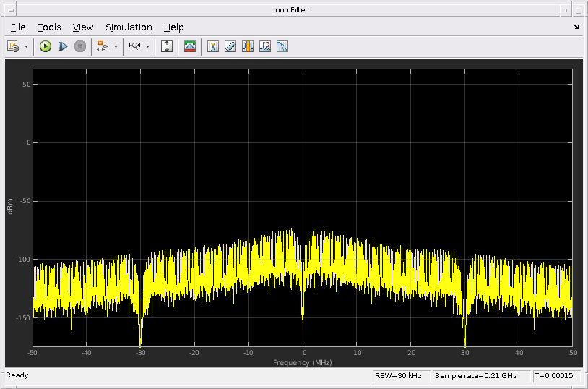Viewport: 588px width, 389px height.
Task: Open the Configuration Properties gear icon
Action: point(13,46)
